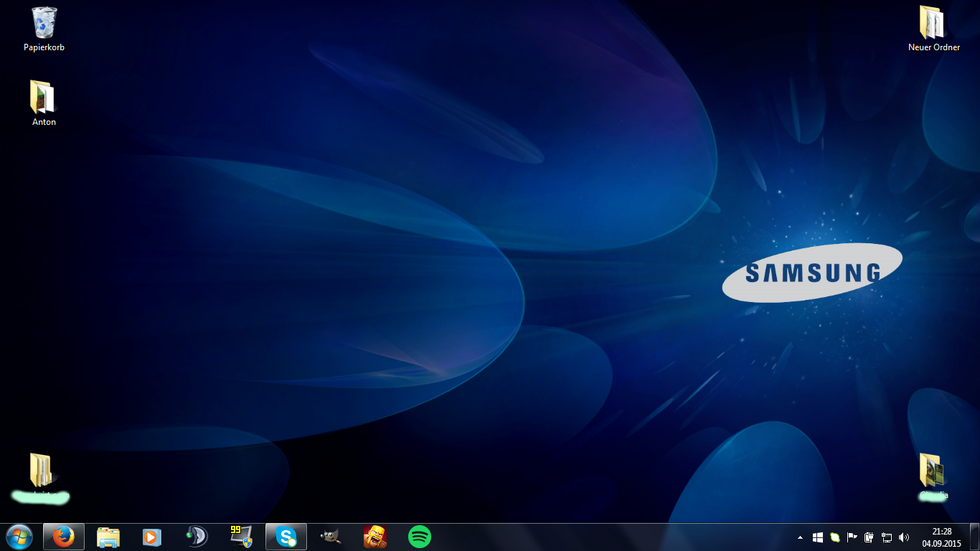Click the Show Desktop button

[x=974, y=537]
